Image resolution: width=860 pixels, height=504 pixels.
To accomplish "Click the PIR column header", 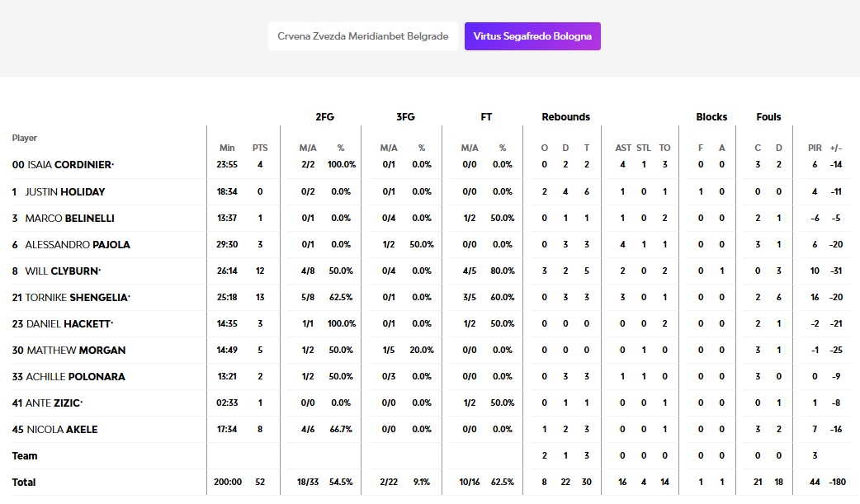I will pyautogui.click(x=815, y=148).
